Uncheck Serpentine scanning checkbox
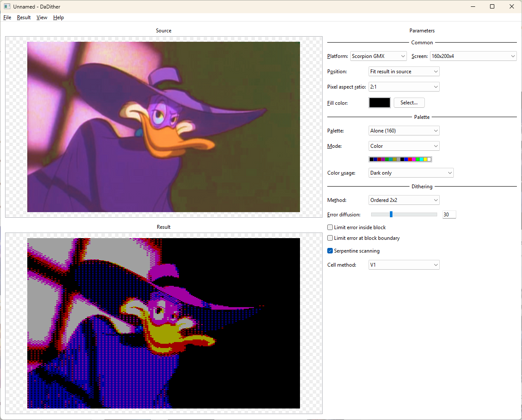Image resolution: width=522 pixels, height=420 pixels. pyautogui.click(x=330, y=251)
